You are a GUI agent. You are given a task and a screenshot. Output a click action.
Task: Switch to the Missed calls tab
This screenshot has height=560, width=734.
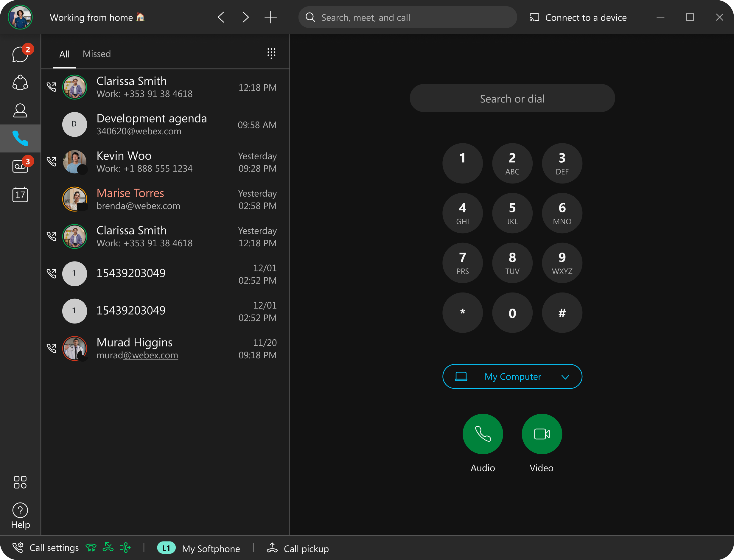tap(97, 54)
